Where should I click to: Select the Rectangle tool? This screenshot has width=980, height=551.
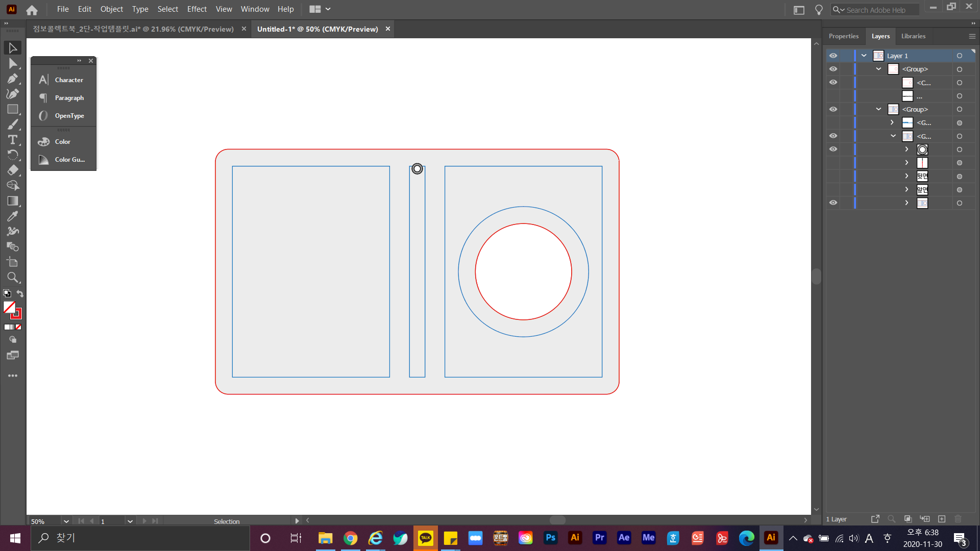point(13,109)
